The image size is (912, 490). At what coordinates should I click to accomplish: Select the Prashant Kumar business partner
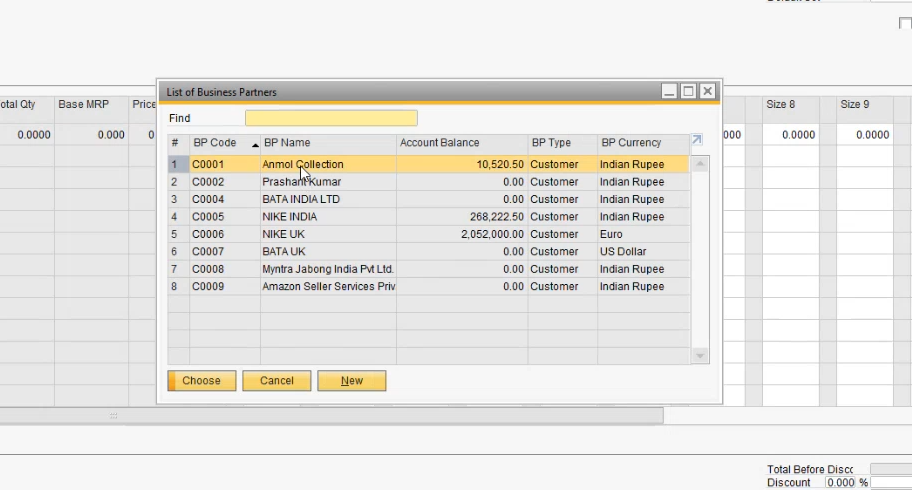(x=301, y=182)
